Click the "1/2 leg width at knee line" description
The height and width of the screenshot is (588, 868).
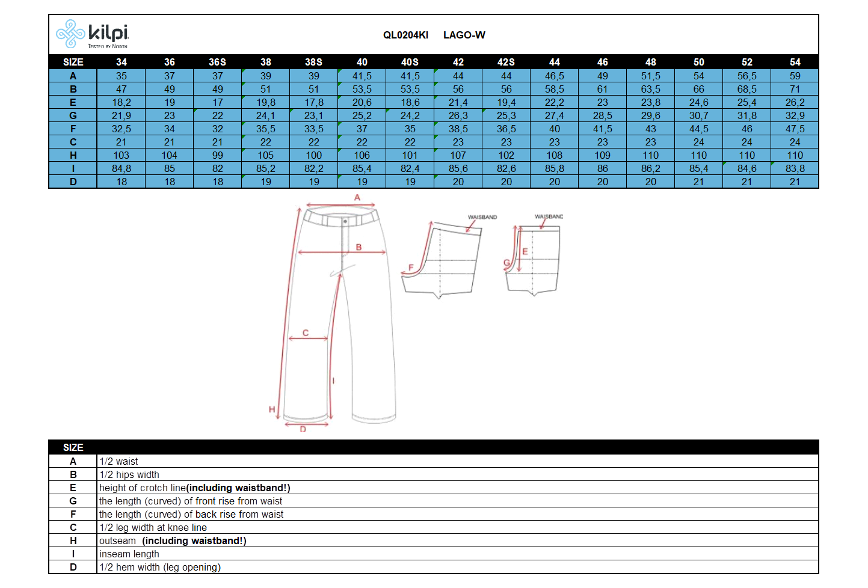pyautogui.click(x=153, y=527)
